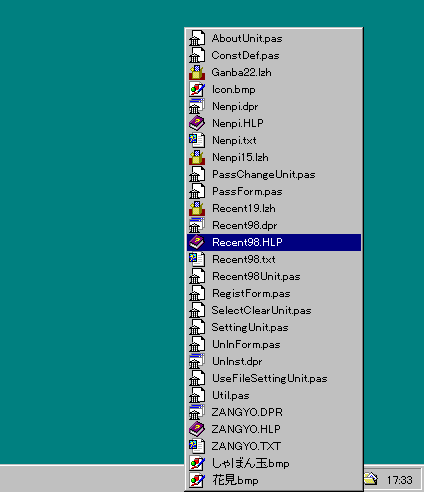Click the purple help book icon for ZANGYO.HLP
The image size is (424, 492).
197,429
